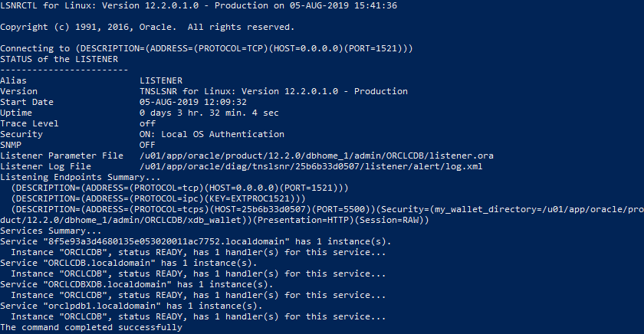The image size is (644, 334).
Task: Click the Security "ON: Local OS Authentication" text
Action: pos(212,134)
